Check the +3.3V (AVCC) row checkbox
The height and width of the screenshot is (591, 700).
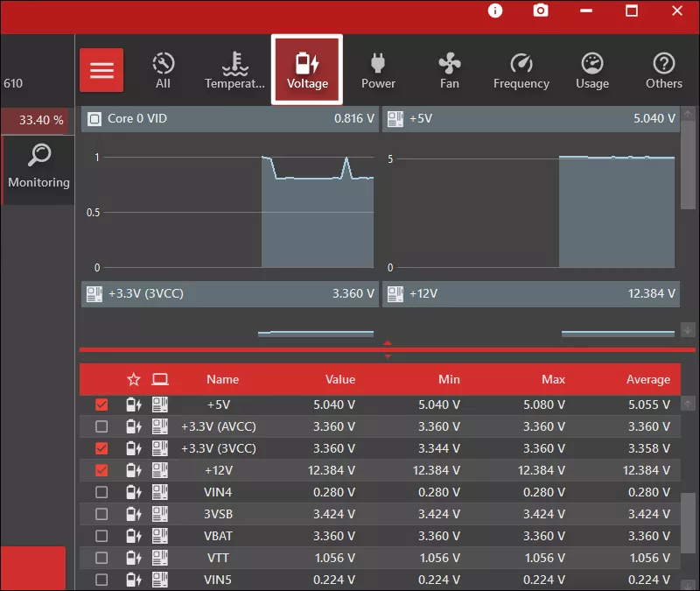(x=101, y=426)
